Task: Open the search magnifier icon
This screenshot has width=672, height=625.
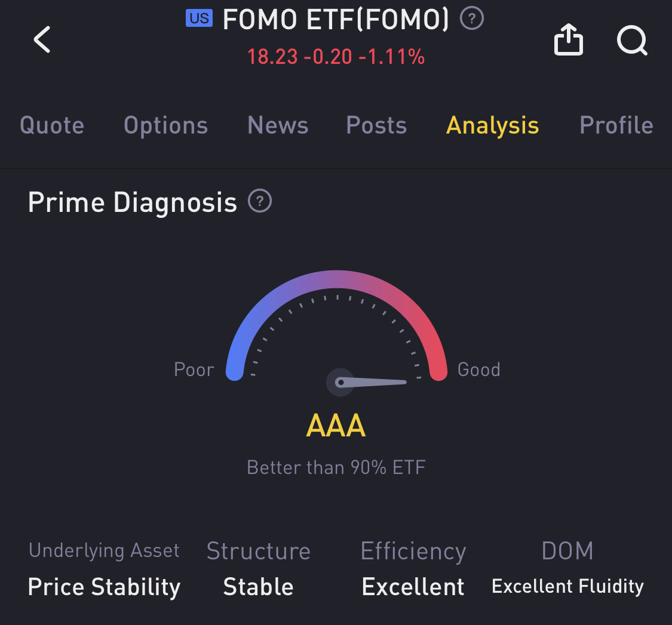Action: tap(631, 41)
